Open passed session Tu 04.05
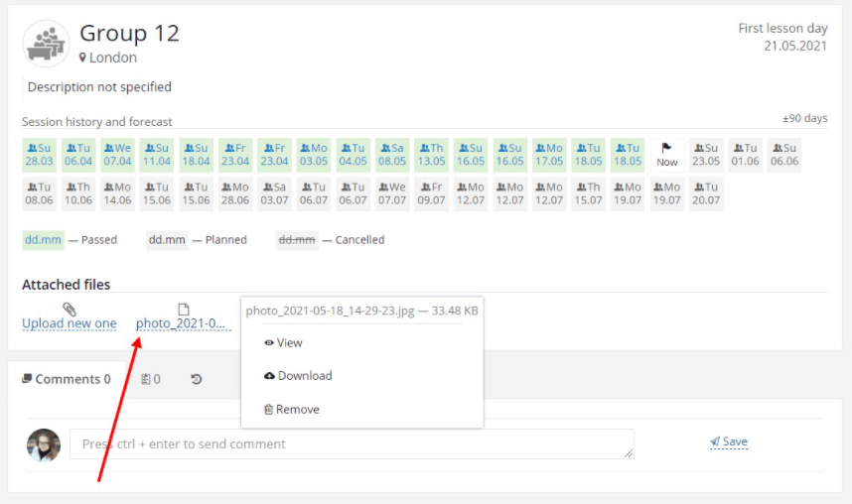This screenshot has height=504, width=852. click(x=353, y=155)
